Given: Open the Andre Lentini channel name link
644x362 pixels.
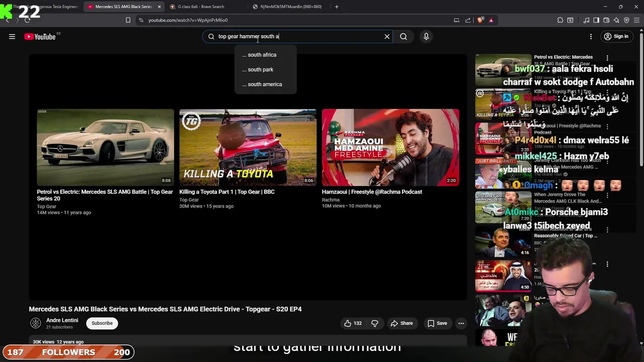Looking at the screenshot, I should click(62, 320).
